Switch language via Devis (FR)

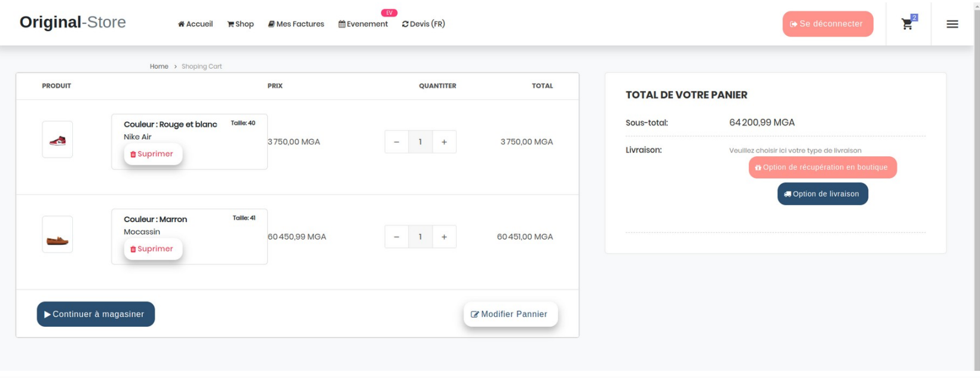424,24
